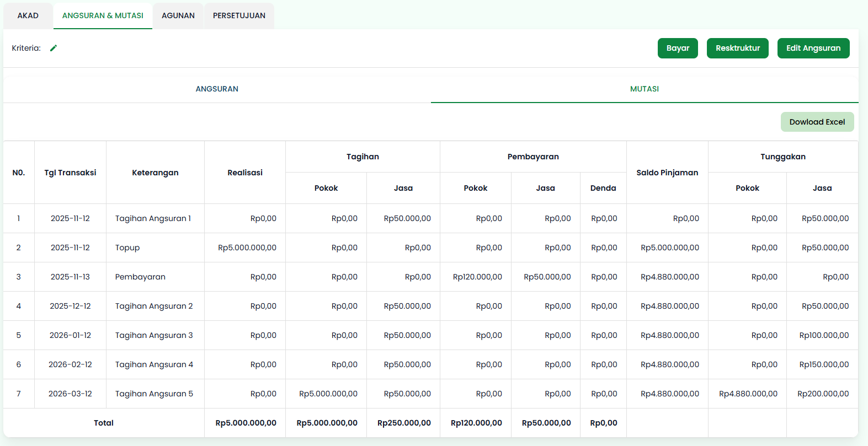Switch to the AGUNAN tab
Image resolution: width=868 pixels, height=446 pixels.
click(x=178, y=15)
